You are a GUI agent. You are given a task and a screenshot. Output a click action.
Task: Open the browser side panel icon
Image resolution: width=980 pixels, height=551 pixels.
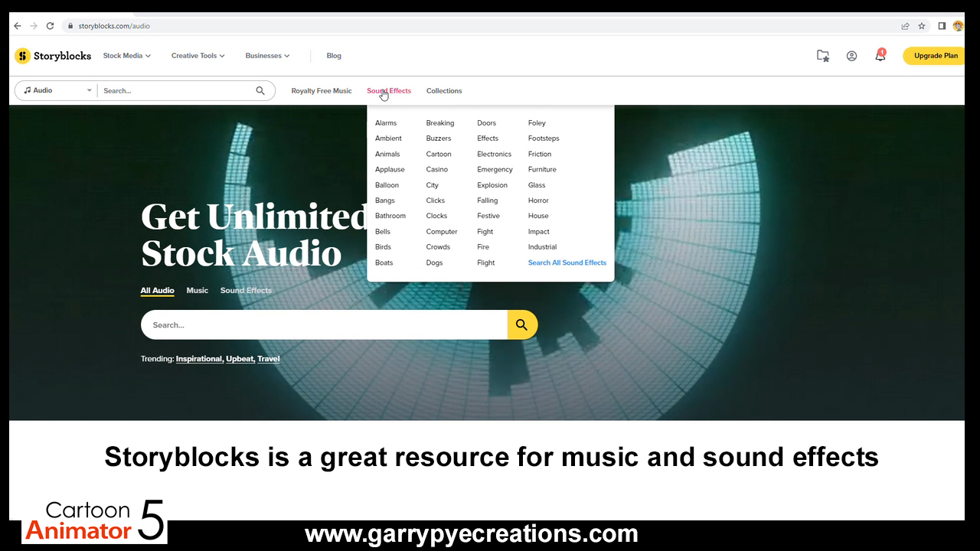tap(942, 26)
